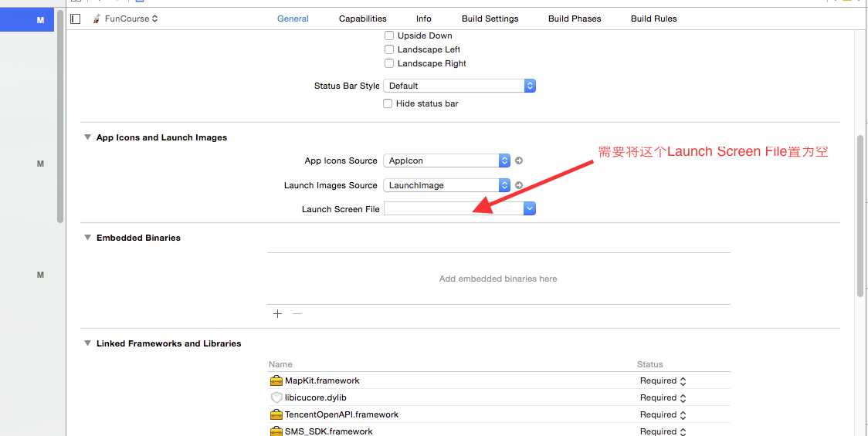Select libicucore.dylib shield icon
Viewport: 868px width, 436px height.
276,398
